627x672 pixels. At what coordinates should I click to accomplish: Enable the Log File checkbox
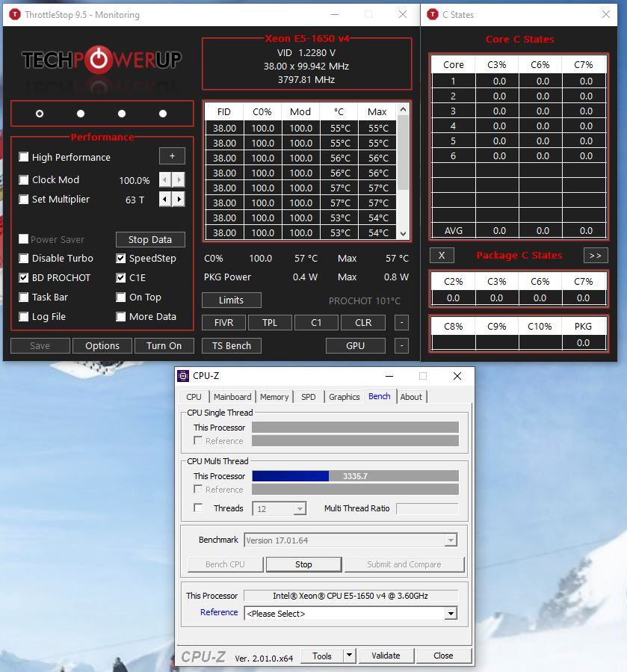(x=24, y=316)
